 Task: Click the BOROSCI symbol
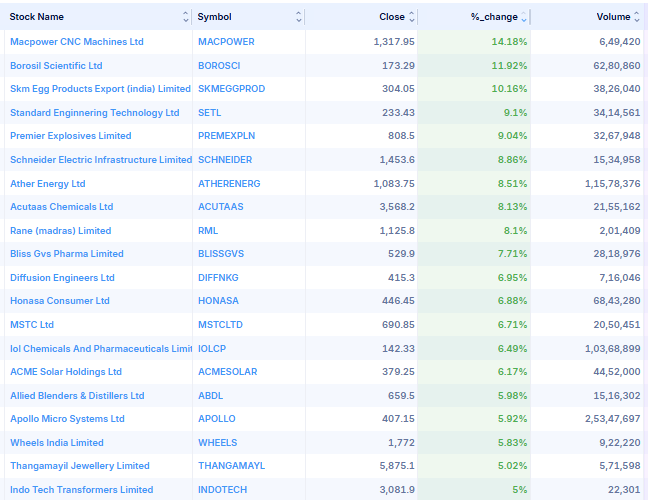(219, 66)
